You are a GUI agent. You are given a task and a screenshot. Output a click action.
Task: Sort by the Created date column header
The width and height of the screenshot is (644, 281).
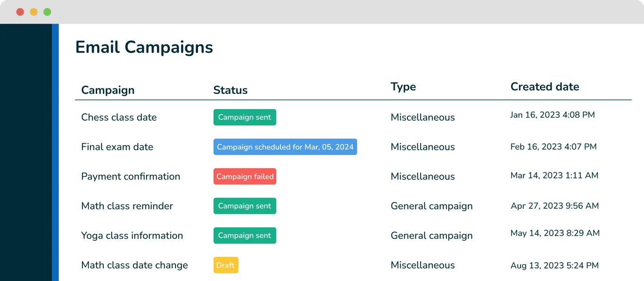coord(545,86)
